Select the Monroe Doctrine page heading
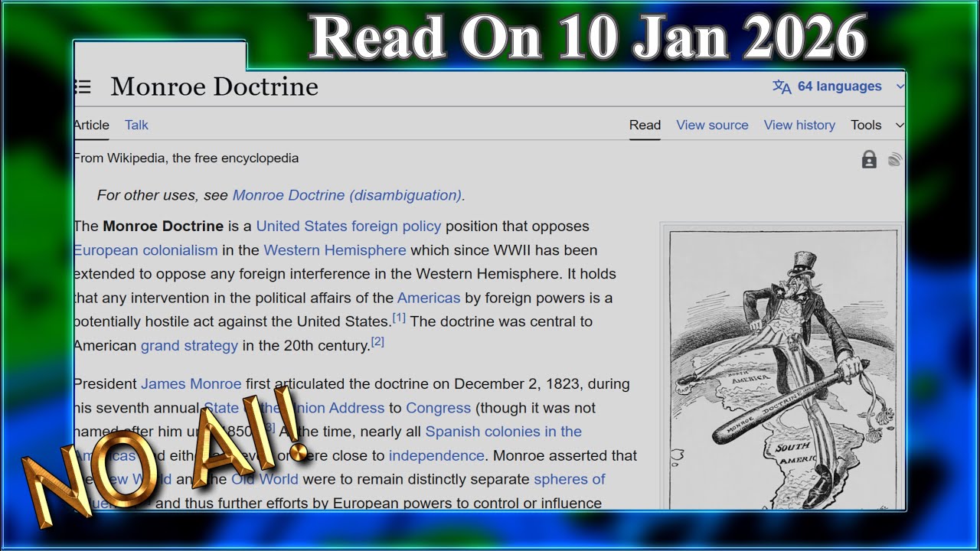The height and width of the screenshot is (551, 980). [x=214, y=86]
